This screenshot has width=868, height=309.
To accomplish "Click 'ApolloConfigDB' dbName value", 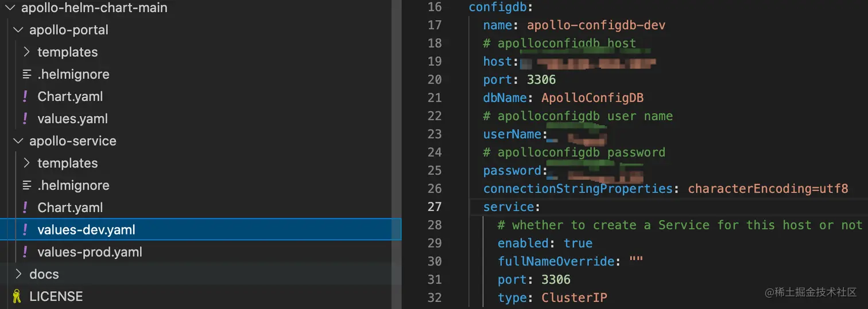I will click(x=592, y=98).
